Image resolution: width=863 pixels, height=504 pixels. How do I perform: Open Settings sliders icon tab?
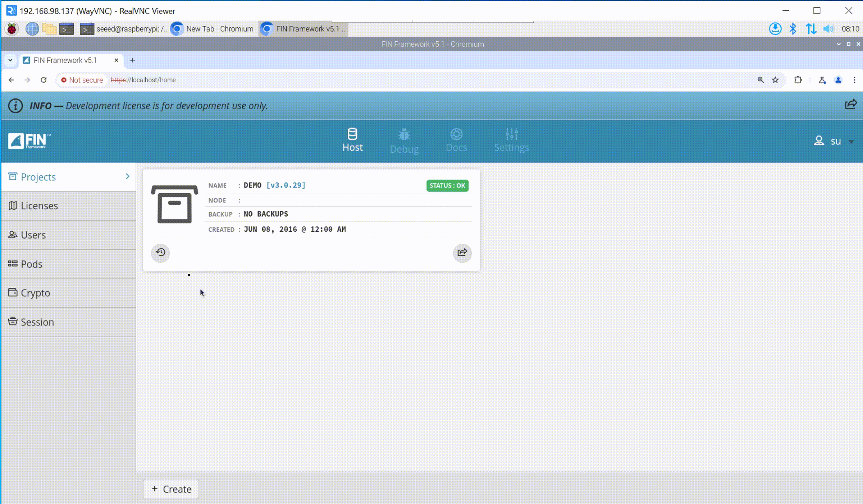(x=511, y=140)
